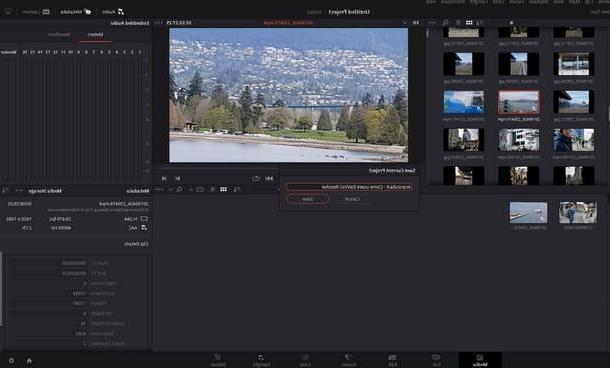The width and height of the screenshot is (610, 368).
Task: Click the audio codec icon in metadata
Action: 144,228
